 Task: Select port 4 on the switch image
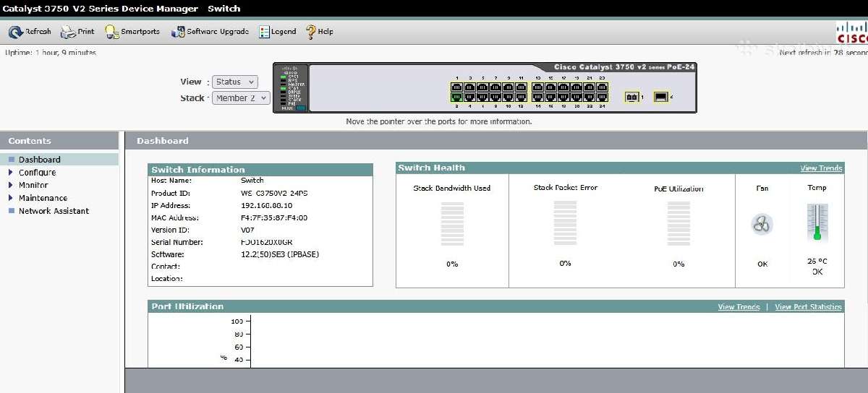pyautogui.click(x=469, y=97)
